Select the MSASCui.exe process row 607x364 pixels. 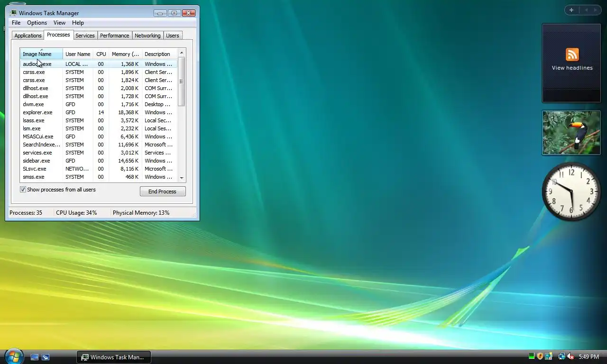click(99, 136)
